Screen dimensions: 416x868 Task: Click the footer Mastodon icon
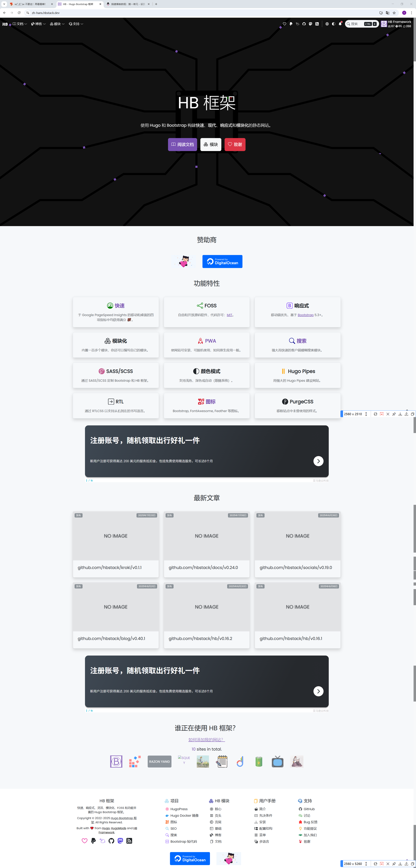(120, 841)
